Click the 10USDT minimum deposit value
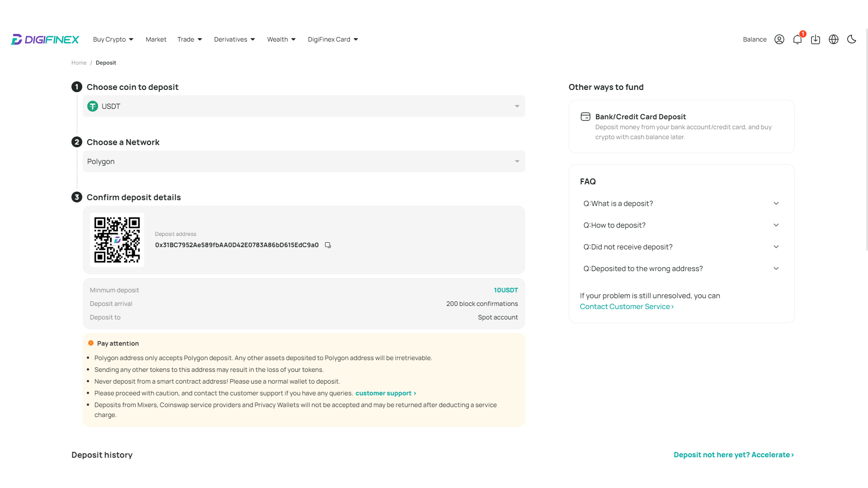 506,290
